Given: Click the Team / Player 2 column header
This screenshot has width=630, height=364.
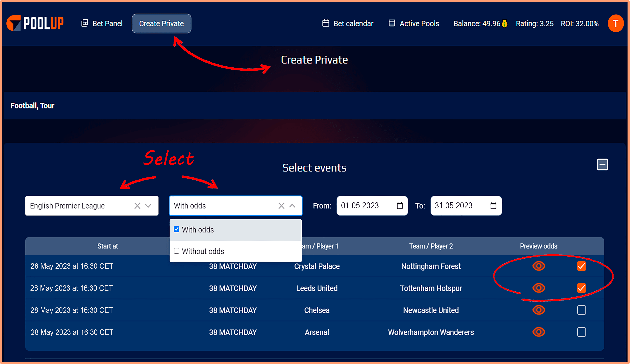Looking at the screenshot, I should point(431,246).
